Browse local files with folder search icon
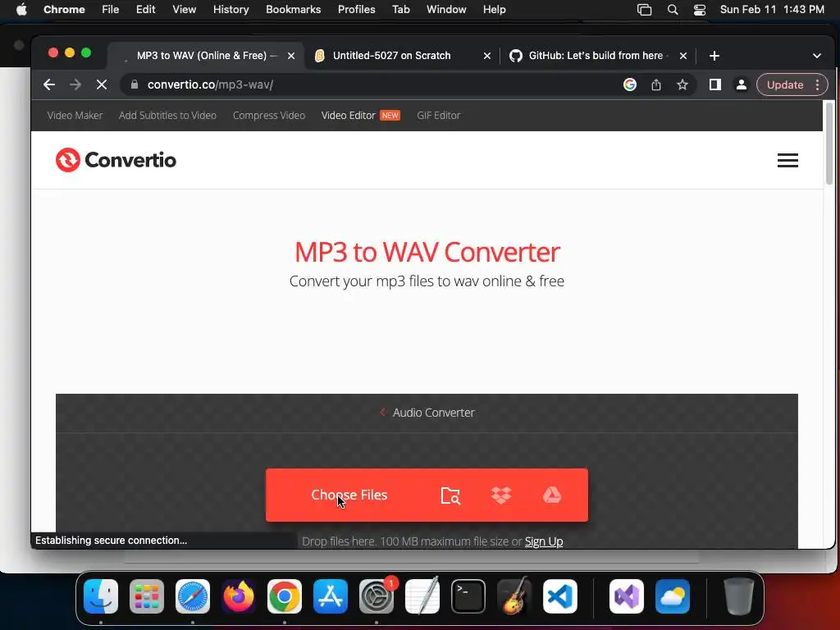The width and height of the screenshot is (840, 630). click(x=450, y=495)
